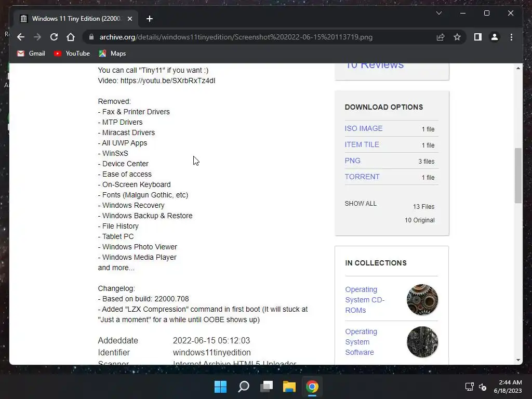The height and width of the screenshot is (399, 532).
Task: Click the 10 Original count
Action: (x=419, y=220)
